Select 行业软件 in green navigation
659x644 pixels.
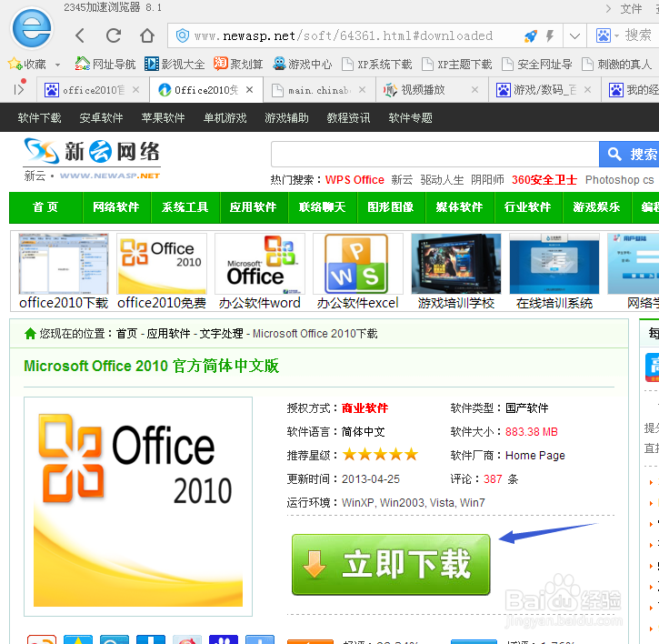(x=527, y=207)
